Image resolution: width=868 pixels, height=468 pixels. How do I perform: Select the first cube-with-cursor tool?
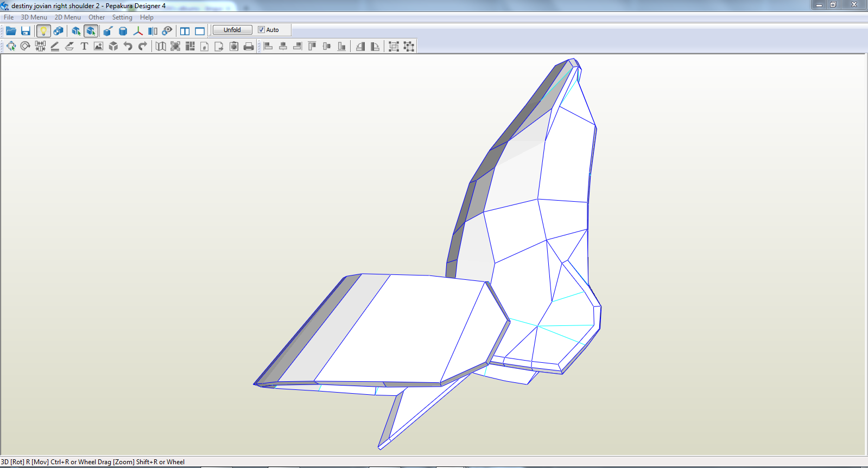pyautogui.click(x=76, y=31)
